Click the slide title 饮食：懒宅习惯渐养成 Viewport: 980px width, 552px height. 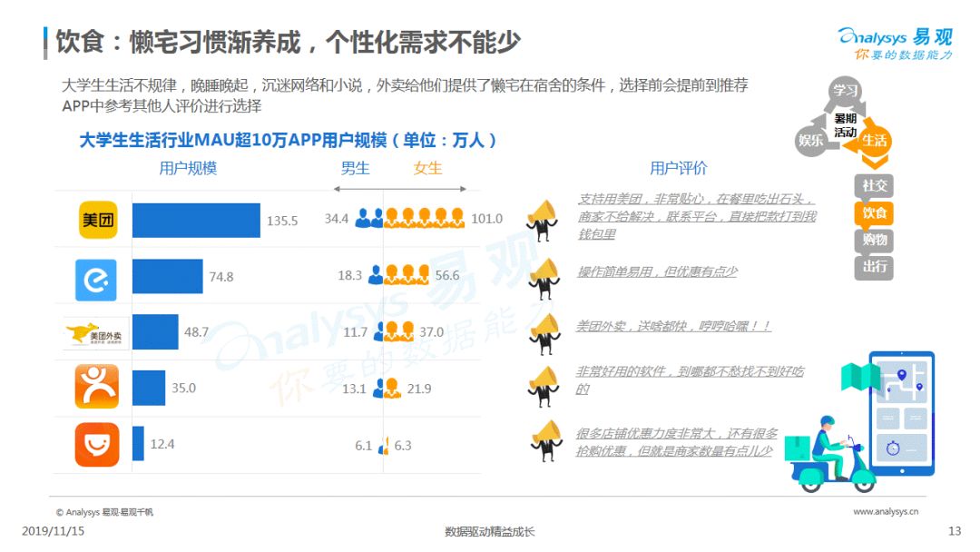tap(179, 43)
